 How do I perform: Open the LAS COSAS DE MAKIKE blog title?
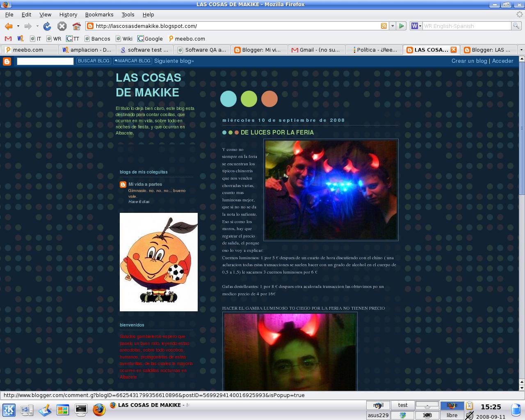[x=148, y=85]
